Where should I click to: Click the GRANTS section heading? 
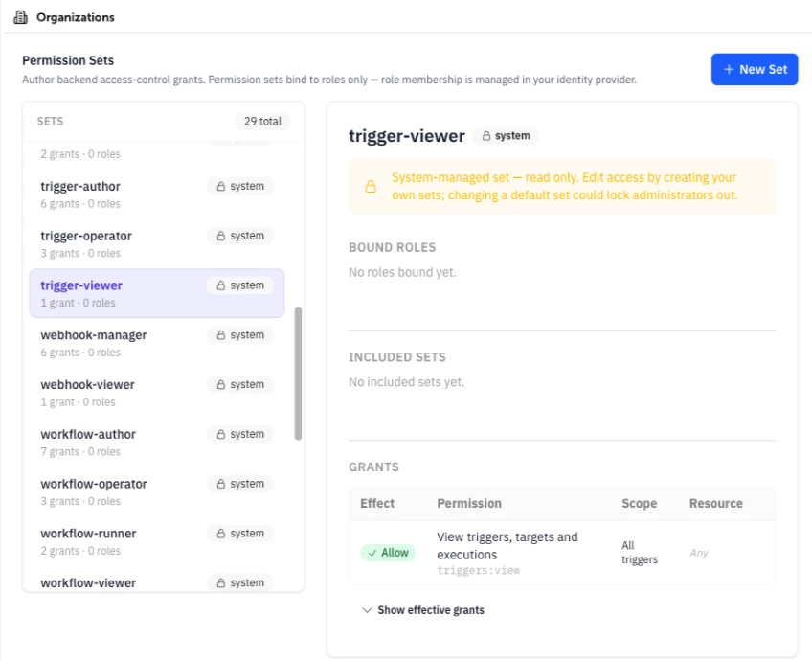373,467
